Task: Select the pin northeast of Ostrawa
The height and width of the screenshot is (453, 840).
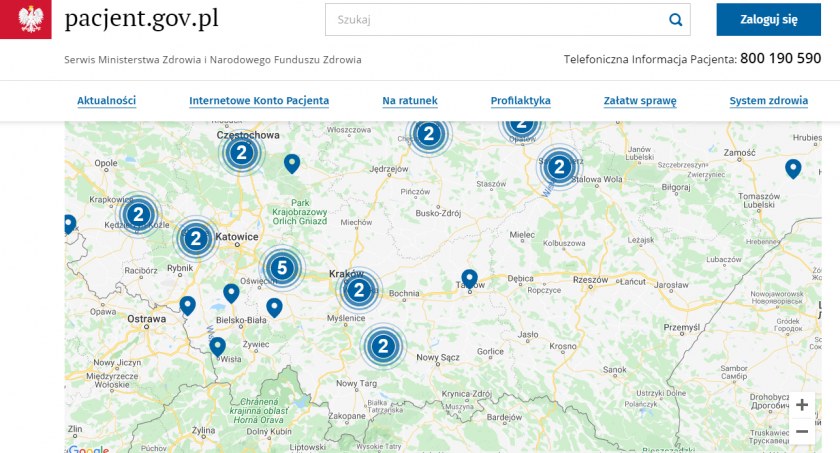Action: click(x=188, y=306)
